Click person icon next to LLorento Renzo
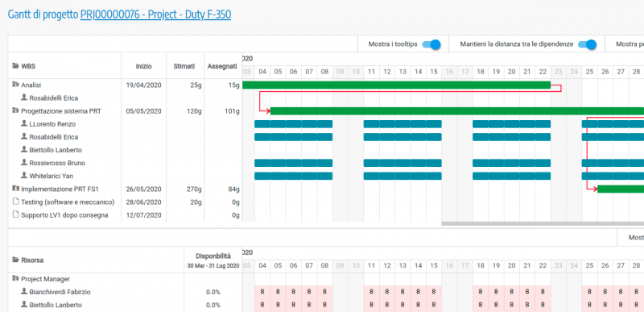644x312 pixels. (24, 123)
